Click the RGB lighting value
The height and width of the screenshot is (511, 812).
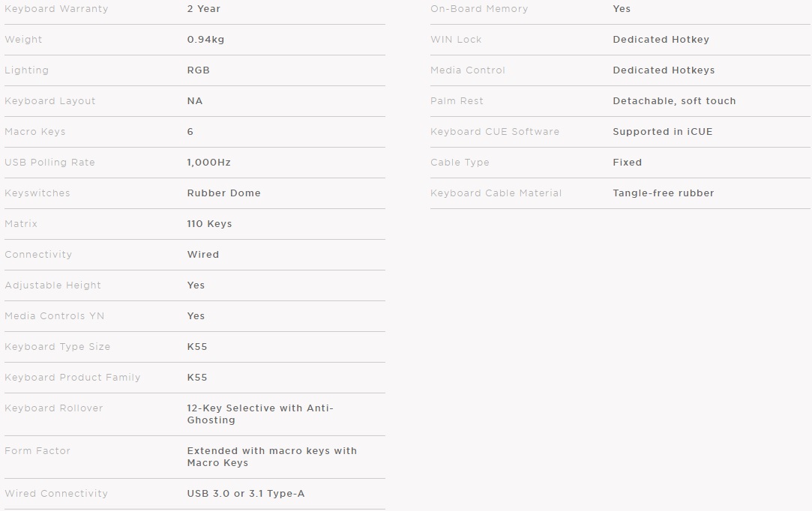(x=199, y=70)
